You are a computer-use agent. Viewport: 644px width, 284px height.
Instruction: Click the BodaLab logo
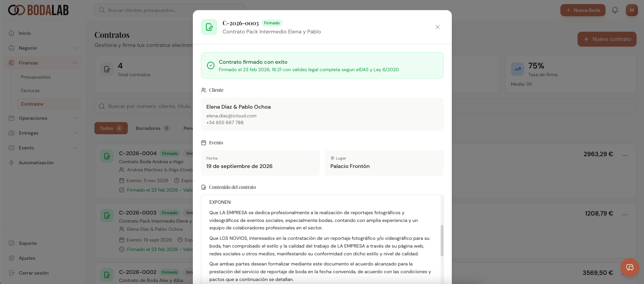(x=38, y=10)
